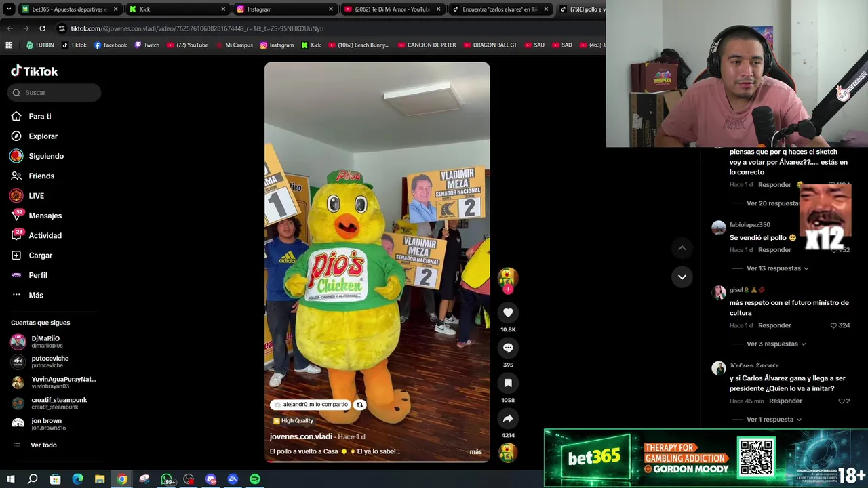Viewport: 868px width, 488px height.
Task: Click the Buscar search field
Action: (x=54, y=93)
